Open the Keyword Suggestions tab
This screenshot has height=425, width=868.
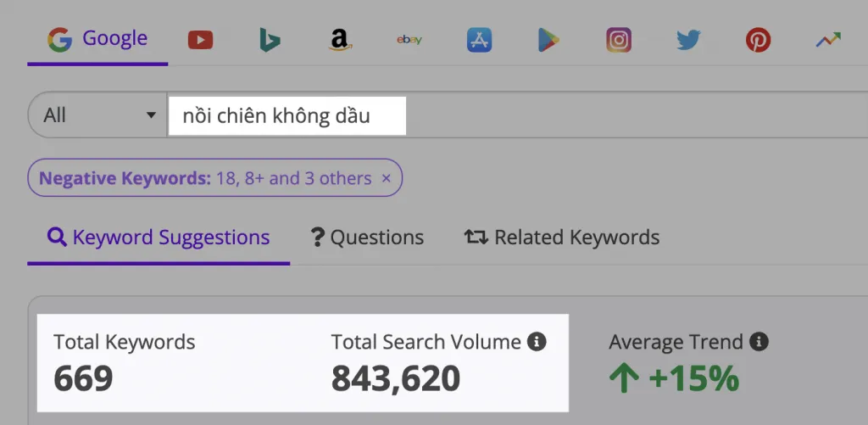coord(159,238)
